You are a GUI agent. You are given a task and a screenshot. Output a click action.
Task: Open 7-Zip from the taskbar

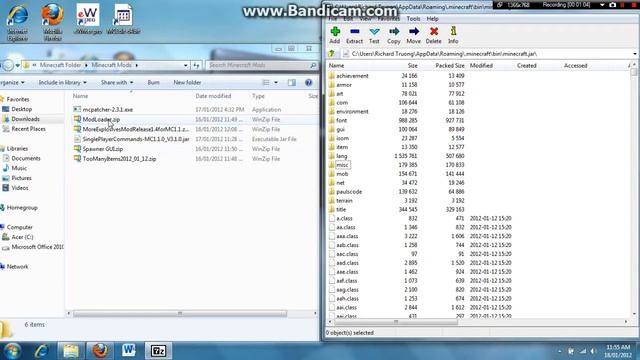(158, 351)
